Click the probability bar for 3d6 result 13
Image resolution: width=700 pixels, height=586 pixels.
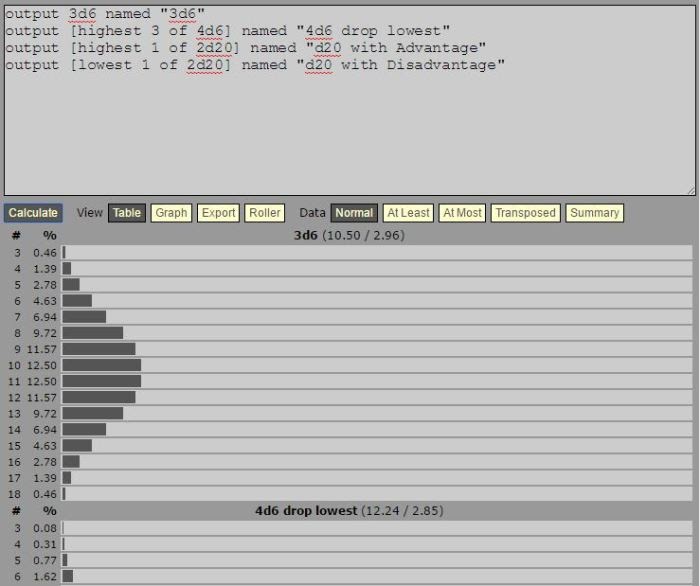[93, 414]
